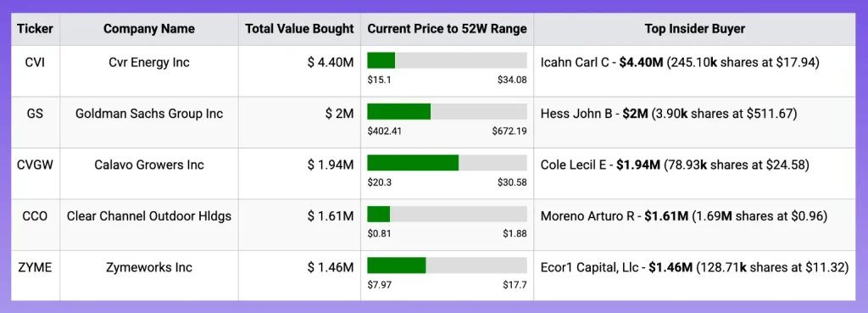Image resolution: width=868 pixels, height=313 pixels.
Task: Click the Total Value Bought header
Action: pyautogui.click(x=299, y=29)
